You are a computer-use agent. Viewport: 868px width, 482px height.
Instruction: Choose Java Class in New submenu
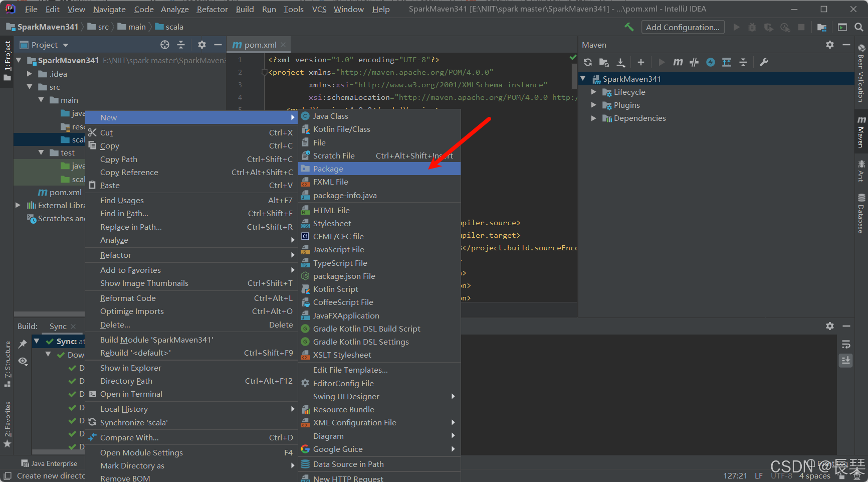(x=379, y=116)
